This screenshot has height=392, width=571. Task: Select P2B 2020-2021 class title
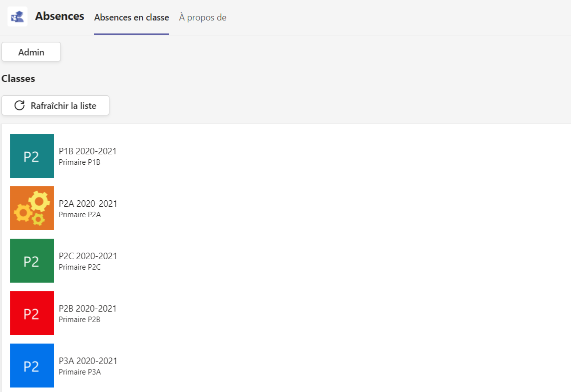(88, 308)
